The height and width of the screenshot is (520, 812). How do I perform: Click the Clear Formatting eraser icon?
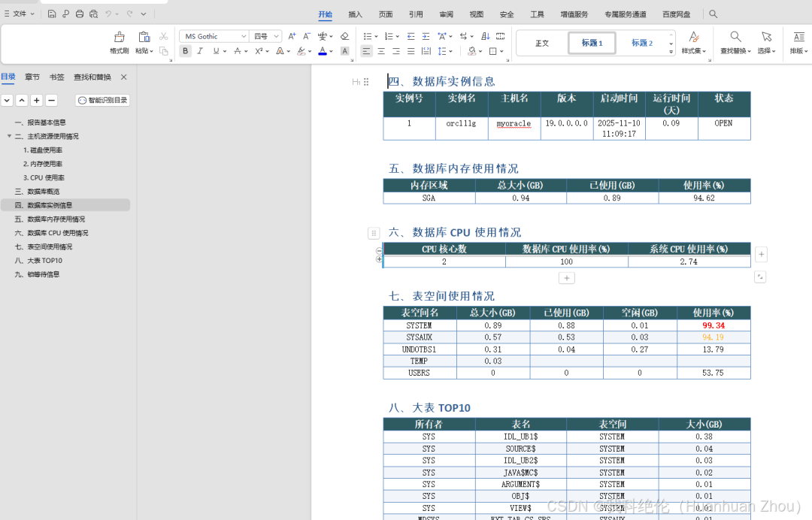(x=344, y=36)
